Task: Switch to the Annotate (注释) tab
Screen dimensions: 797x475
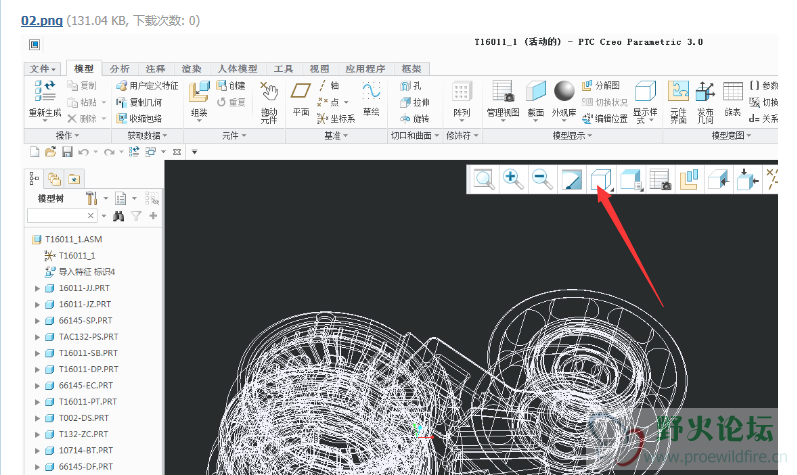Action: [x=155, y=69]
